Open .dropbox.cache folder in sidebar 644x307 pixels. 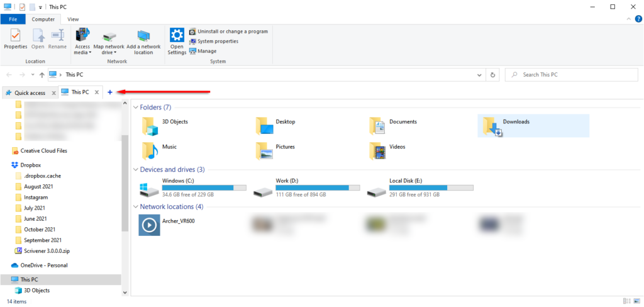38,176
